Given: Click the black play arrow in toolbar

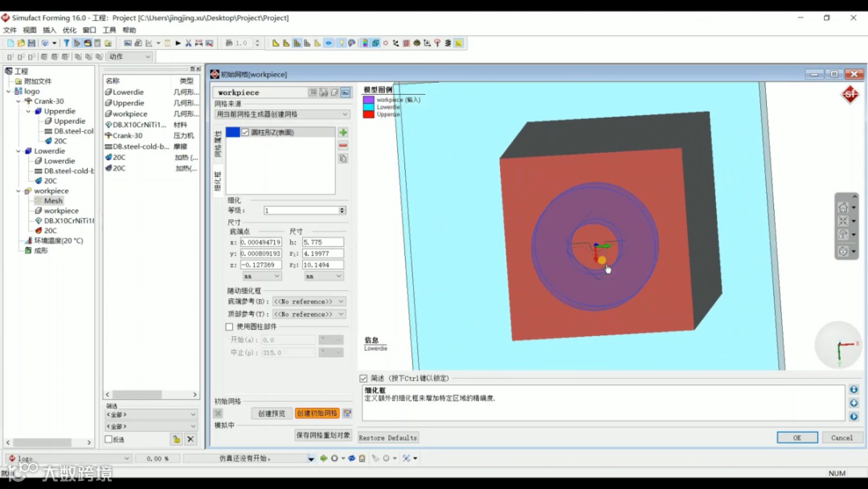Looking at the screenshot, I should [178, 43].
